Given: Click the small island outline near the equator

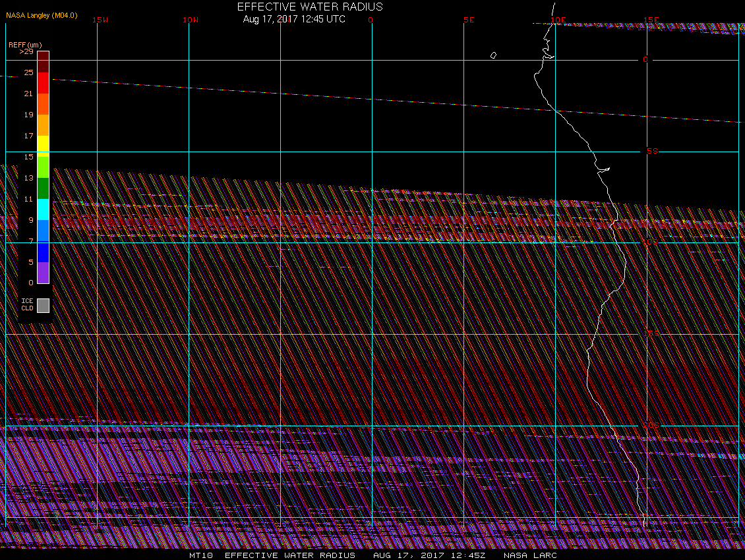Looking at the screenshot, I should [x=493, y=55].
